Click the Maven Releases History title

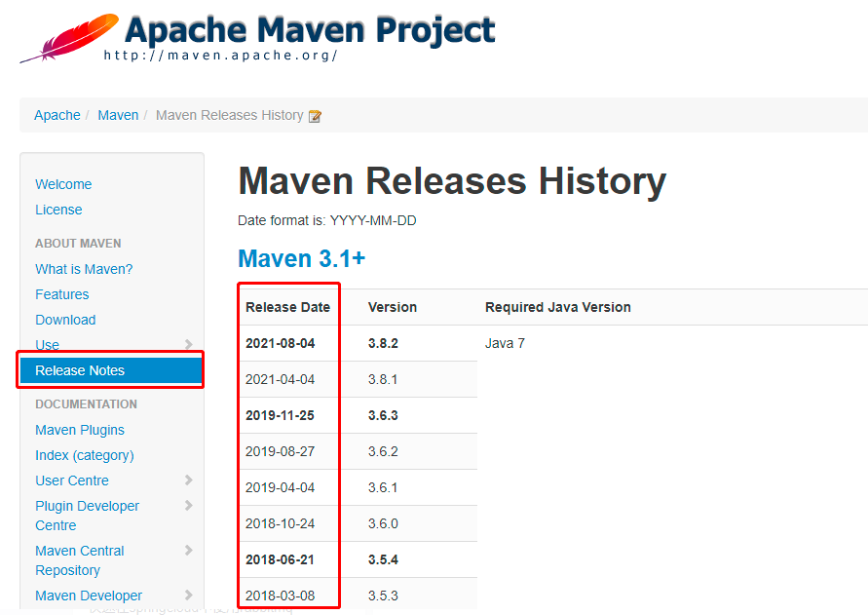(x=452, y=181)
